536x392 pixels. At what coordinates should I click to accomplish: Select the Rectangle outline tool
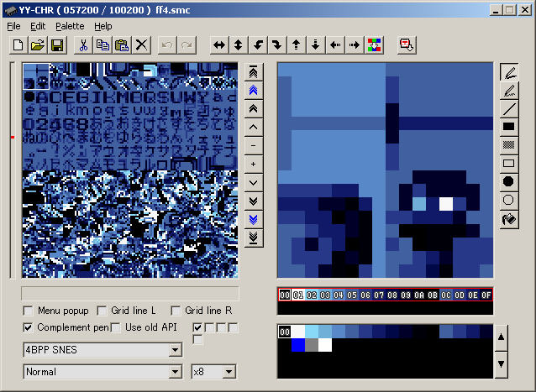click(x=509, y=164)
